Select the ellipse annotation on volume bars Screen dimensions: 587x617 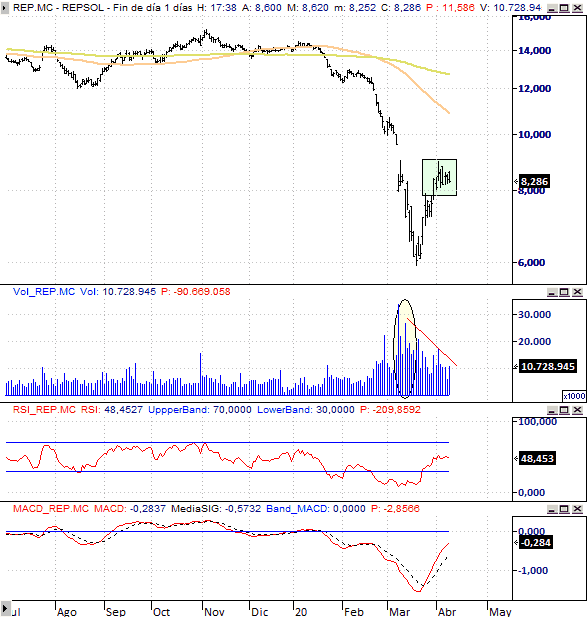click(405, 349)
